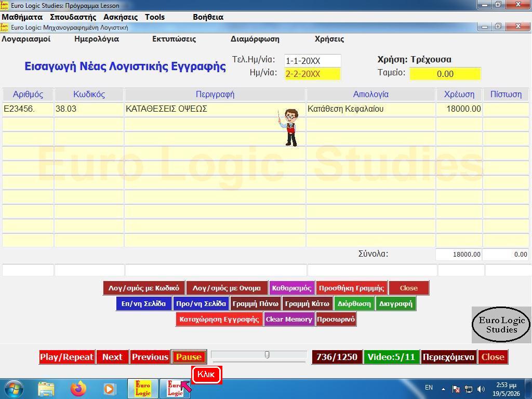Open network tray icon
Screen dimensions: 532x399
tap(469, 389)
